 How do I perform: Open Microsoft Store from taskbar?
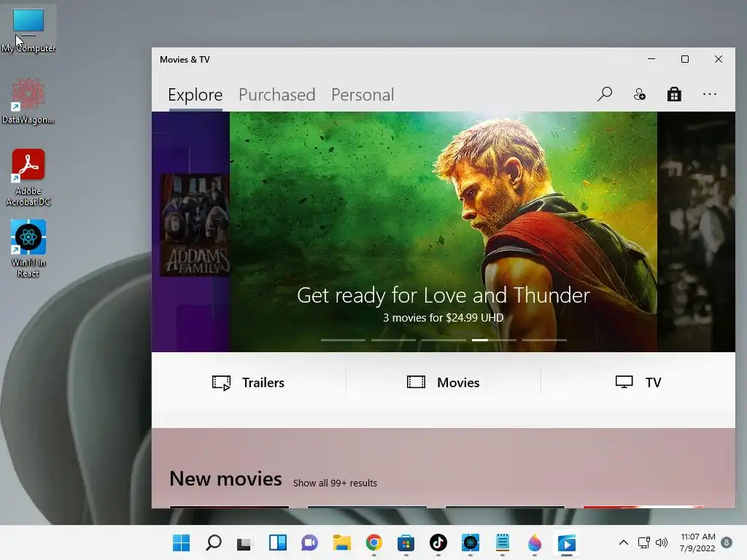click(406, 542)
